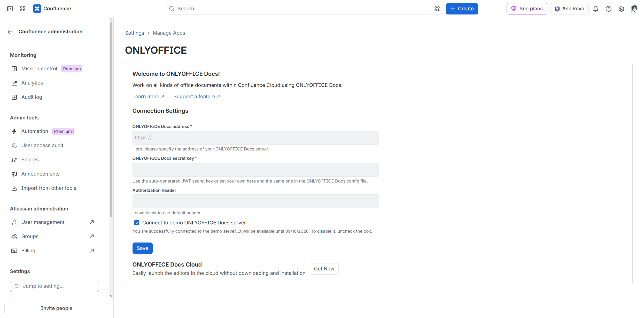The image size is (644, 318).
Task: Focus the ONLYOFFICE Docs address field
Action: point(255,138)
